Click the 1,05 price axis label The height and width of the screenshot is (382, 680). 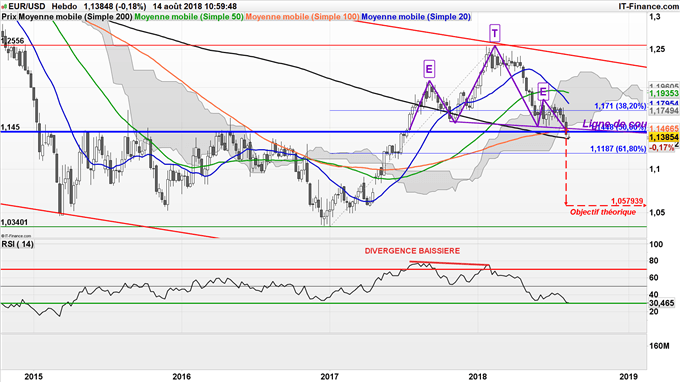[657, 212]
